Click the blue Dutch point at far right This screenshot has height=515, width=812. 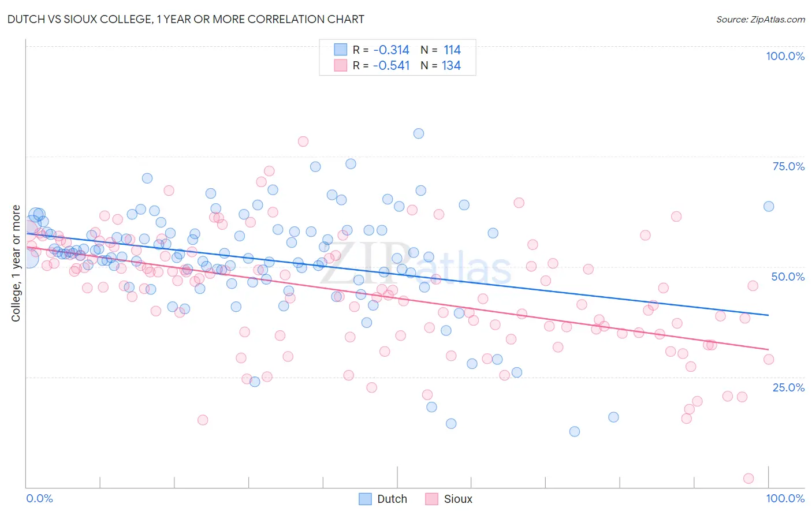769,206
